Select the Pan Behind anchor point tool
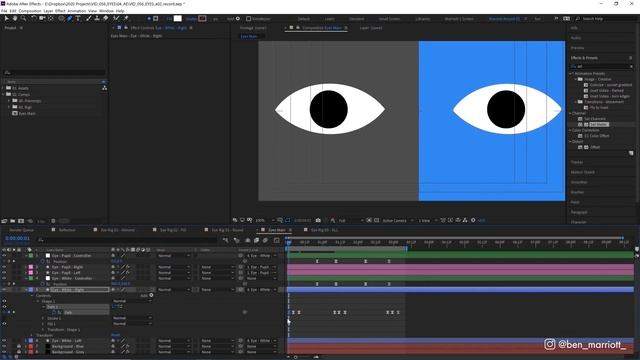Viewport: 640px width, 360px height. pyautogui.click(x=51, y=18)
